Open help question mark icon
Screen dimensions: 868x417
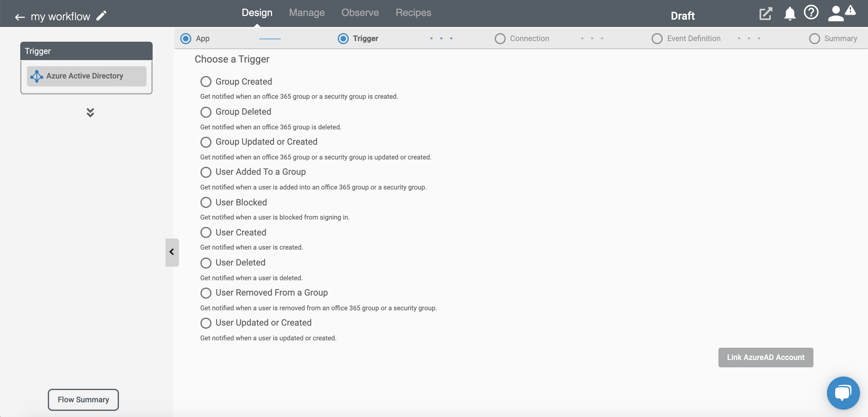tap(811, 13)
